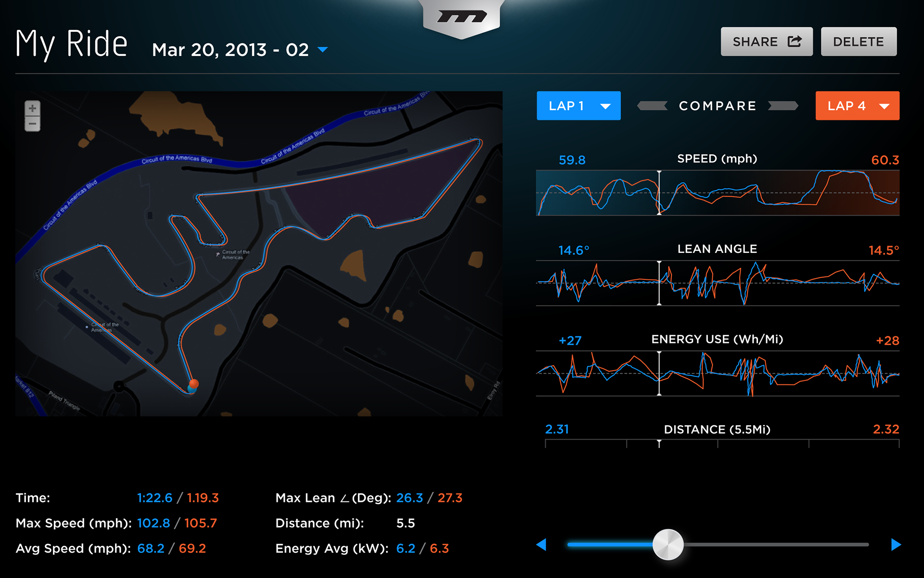Image resolution: width=924 pixels, height=578 pixels.
Task: Click the right gray compare arrow
Action: (x=783, y=106)
